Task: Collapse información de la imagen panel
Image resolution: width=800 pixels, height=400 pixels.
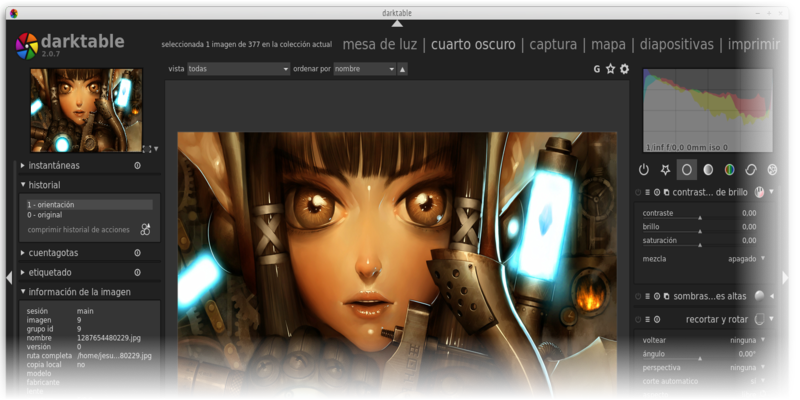Action: (22, 292)
